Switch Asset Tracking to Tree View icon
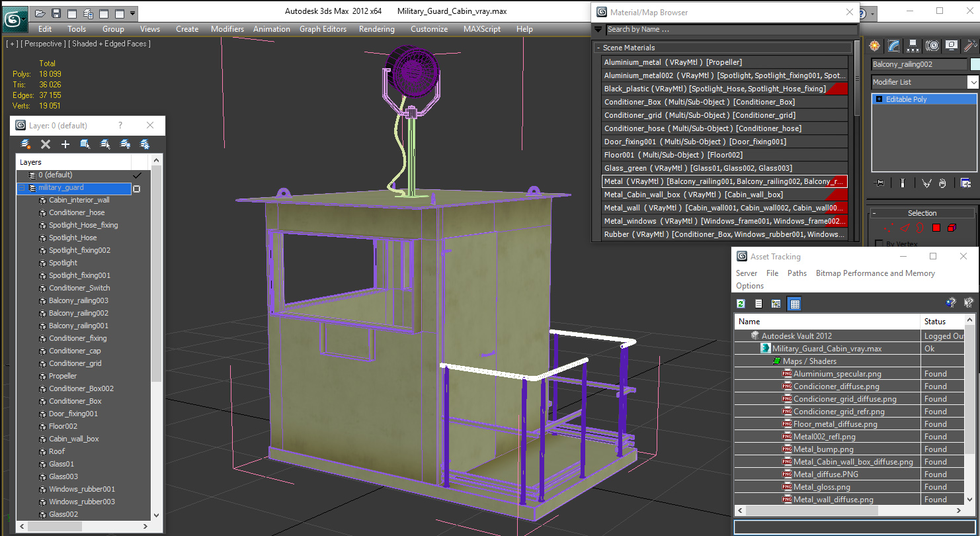The image size is (980, 536). 776,304
